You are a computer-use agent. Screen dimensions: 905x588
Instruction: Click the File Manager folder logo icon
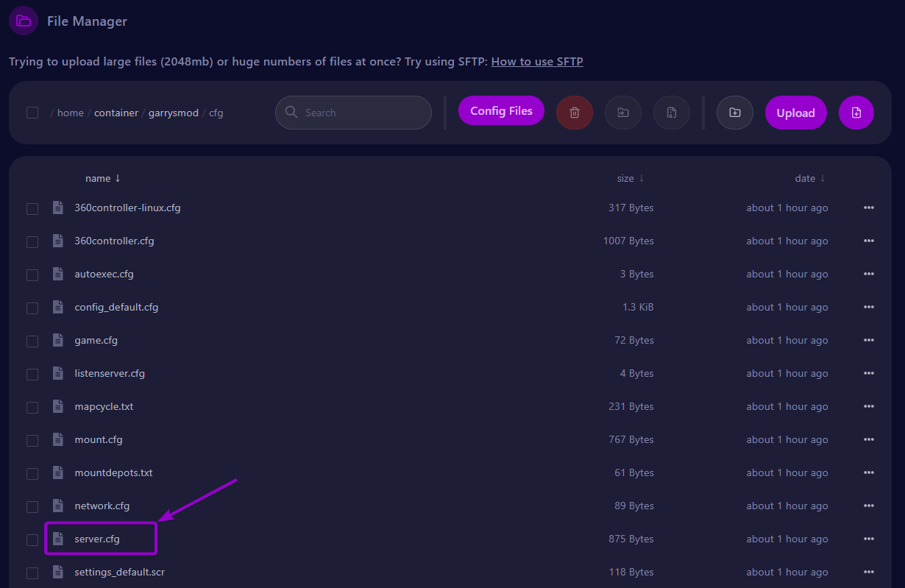pos(24,21)
